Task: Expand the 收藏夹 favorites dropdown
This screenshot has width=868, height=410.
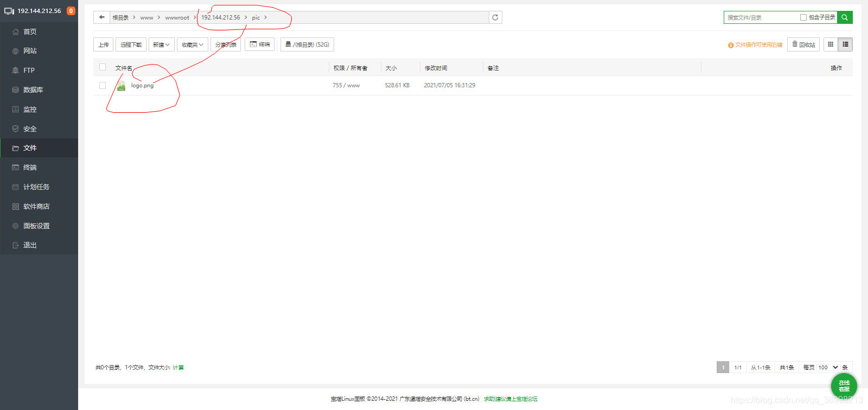Action: (x=193, y=44)
